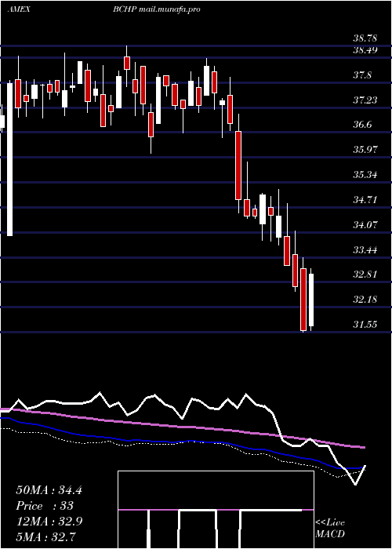Click the last white candle at chart end
Screen dimensions: 392x549
[310, 300]
